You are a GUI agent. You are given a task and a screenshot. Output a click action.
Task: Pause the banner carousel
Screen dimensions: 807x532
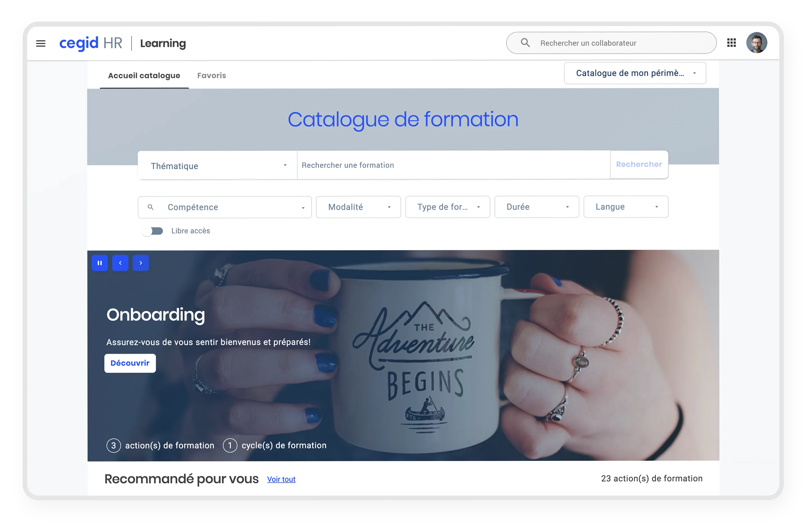click(x=99, y=263)
